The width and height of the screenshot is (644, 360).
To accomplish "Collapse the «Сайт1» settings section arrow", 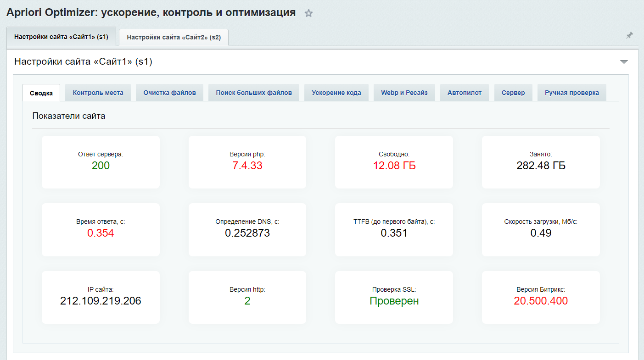I will tap(623, 62).
